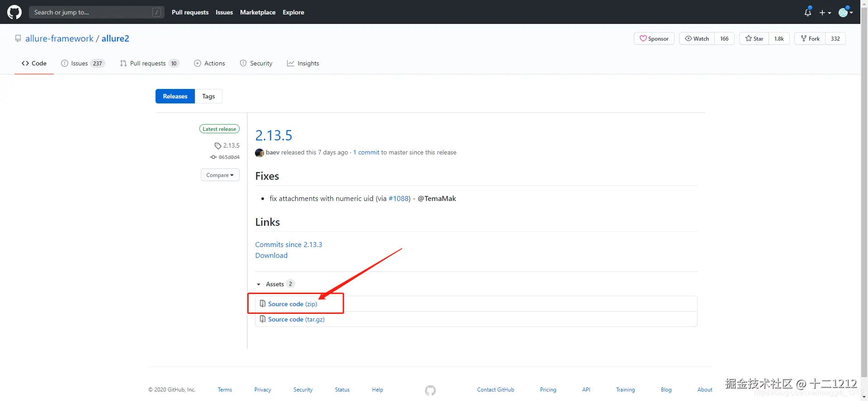Open About in footer
868x401 pixels.
[x=705, y=390]
